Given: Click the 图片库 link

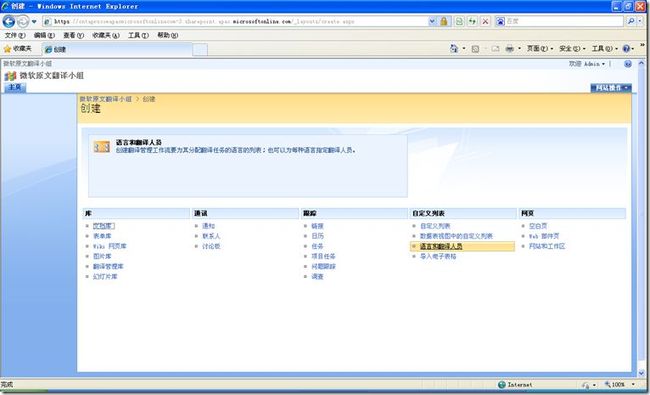Looking at the screenshot, I should pos(102,256).
